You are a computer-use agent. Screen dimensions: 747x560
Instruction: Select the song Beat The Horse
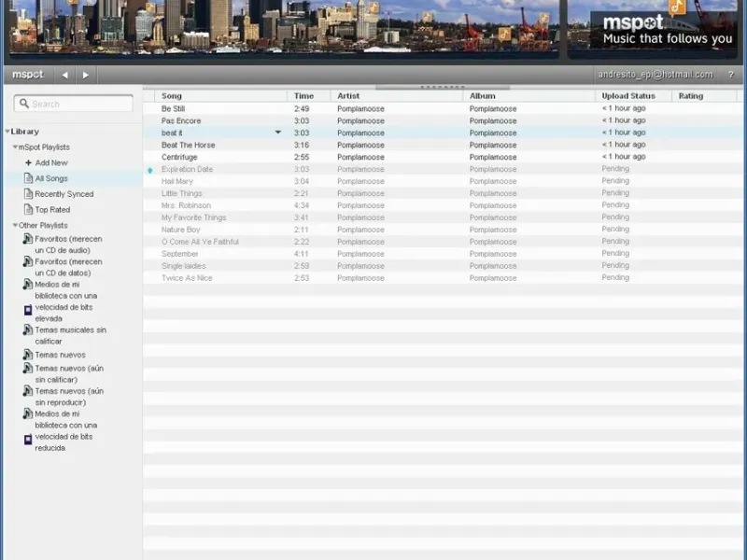click(189, 145)
